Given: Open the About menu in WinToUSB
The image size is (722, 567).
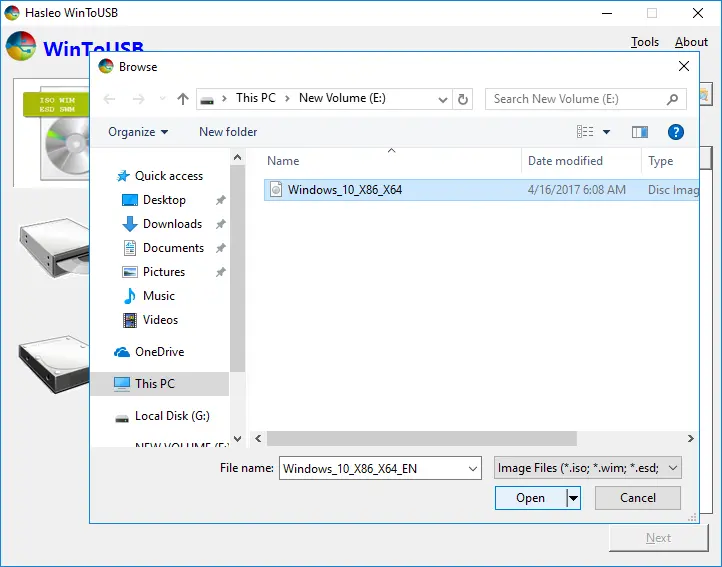Looking at the screenshot, I should [691, 42].
